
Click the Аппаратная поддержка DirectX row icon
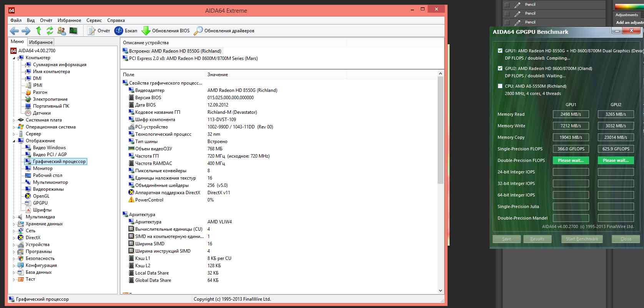click(131, 193)
